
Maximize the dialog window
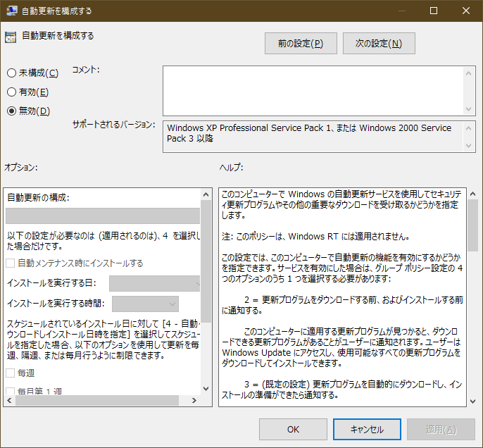coord(434,11)
